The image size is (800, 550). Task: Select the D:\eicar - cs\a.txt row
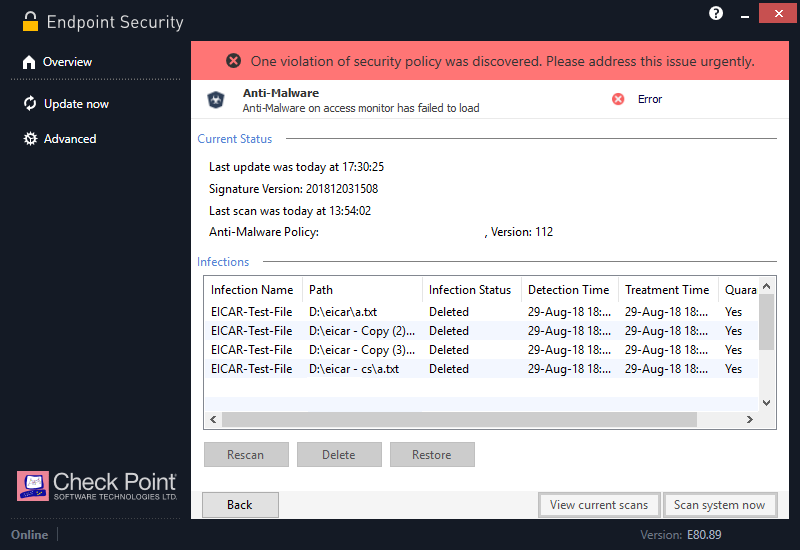tap(481, 368)
